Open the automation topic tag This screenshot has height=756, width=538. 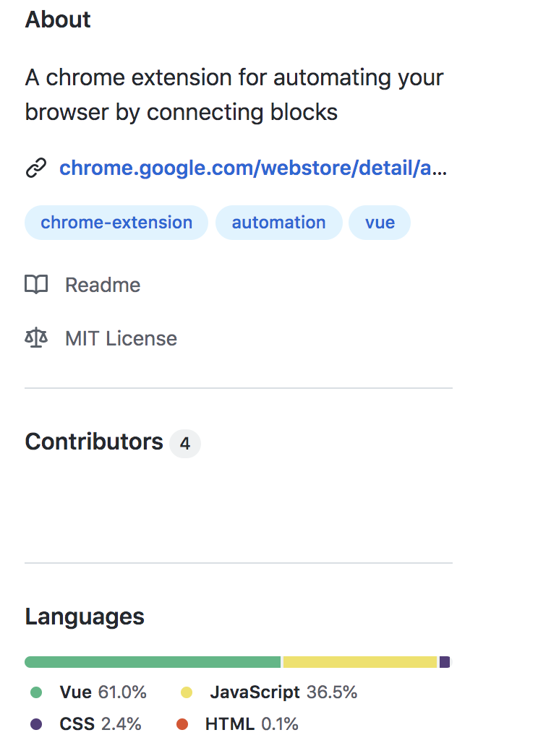[x=279, y=223]
